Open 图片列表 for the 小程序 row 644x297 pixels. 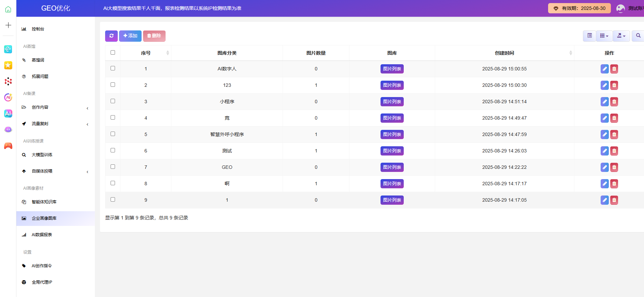tap(392, 102)
